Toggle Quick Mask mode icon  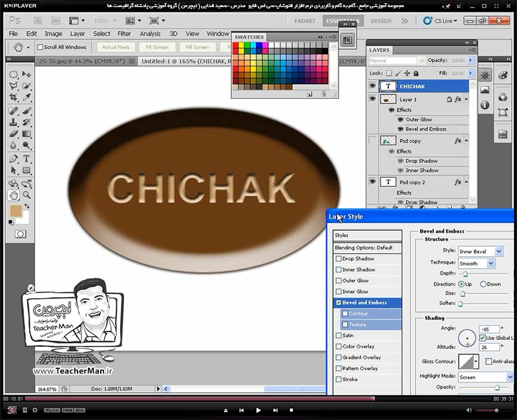click(20, 234)
